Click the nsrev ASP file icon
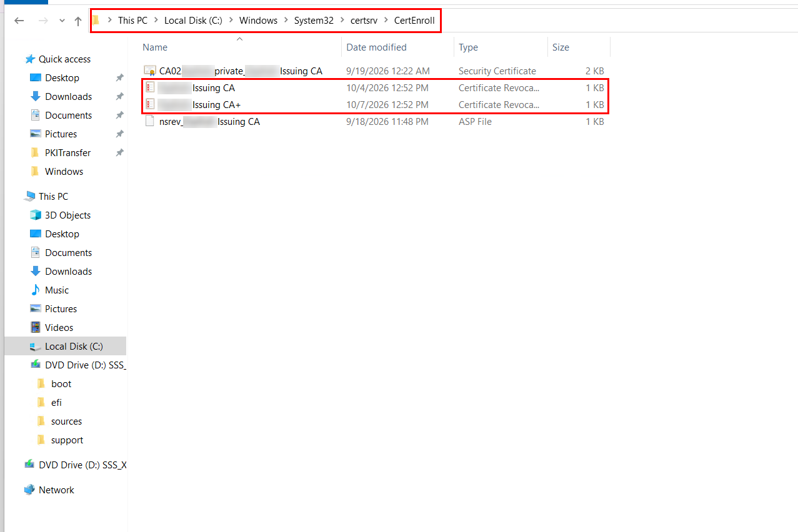The image size is (798, 532). click(x=149, y=121)
